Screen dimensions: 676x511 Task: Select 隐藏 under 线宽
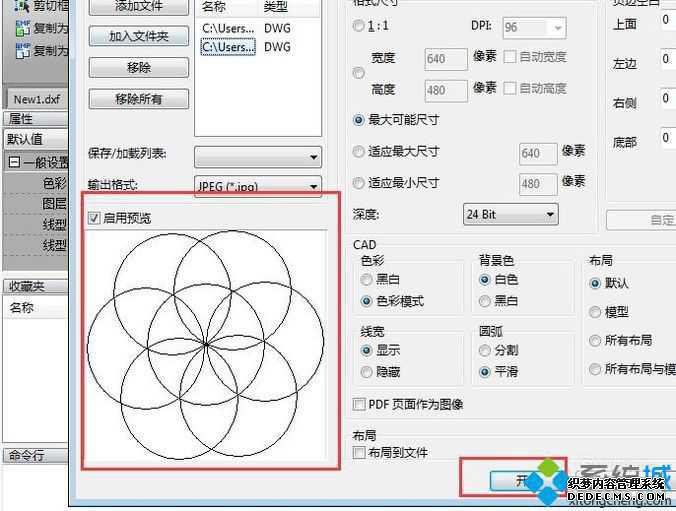[366, 372]
